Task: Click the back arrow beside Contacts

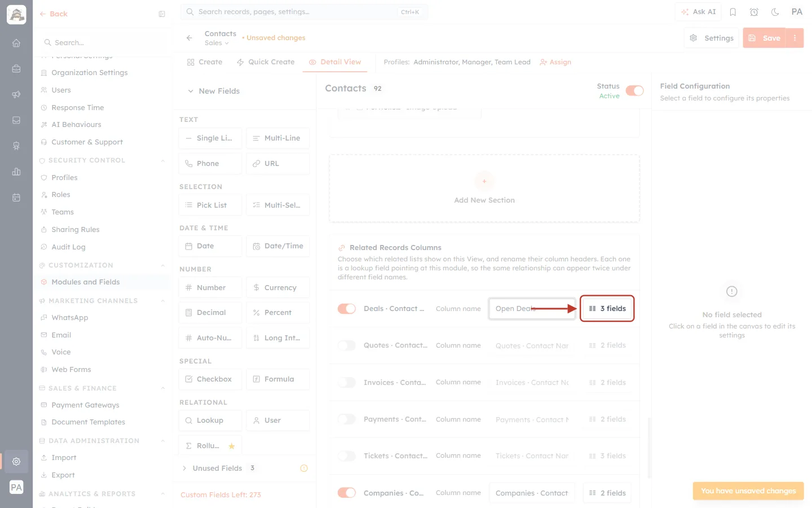Action: (189, 38)
